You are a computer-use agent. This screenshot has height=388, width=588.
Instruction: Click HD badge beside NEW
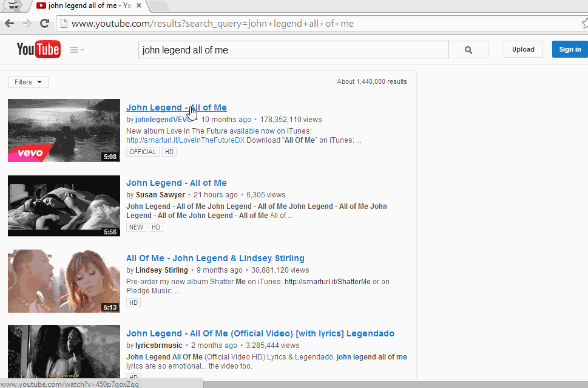[156, 228]
